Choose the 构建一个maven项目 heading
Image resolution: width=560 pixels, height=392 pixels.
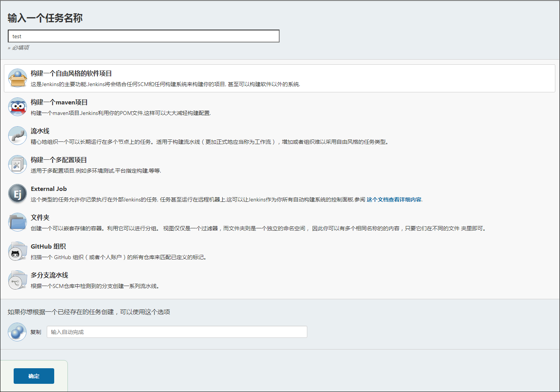tap(59, 102)
